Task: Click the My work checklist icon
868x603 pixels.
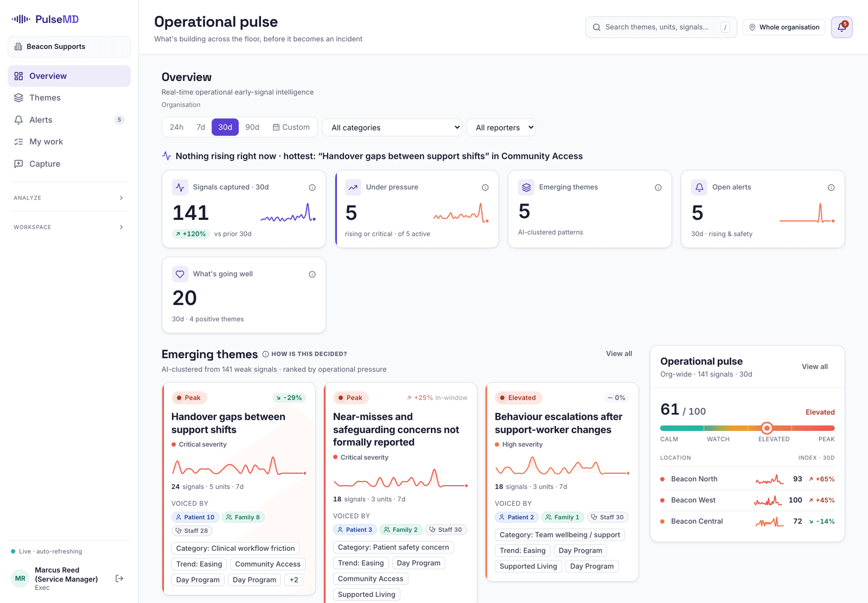Action: 18,142
